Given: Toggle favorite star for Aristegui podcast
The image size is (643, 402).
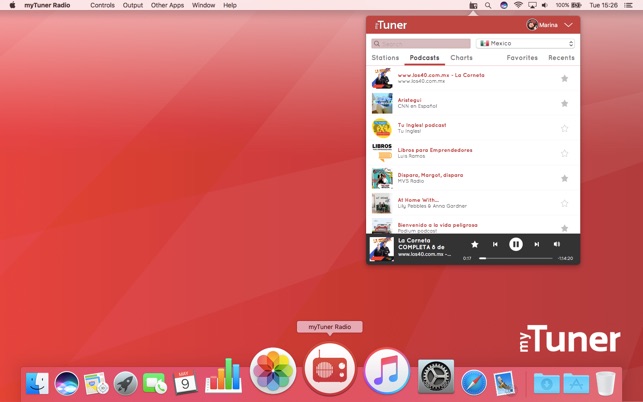Looking at the screenshot, I should [x=564, y=103].
